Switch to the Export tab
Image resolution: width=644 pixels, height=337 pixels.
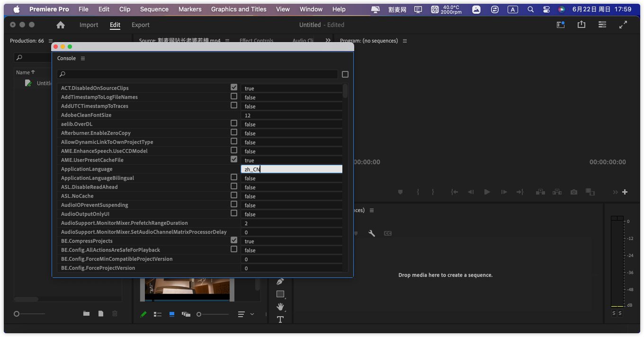140,25
